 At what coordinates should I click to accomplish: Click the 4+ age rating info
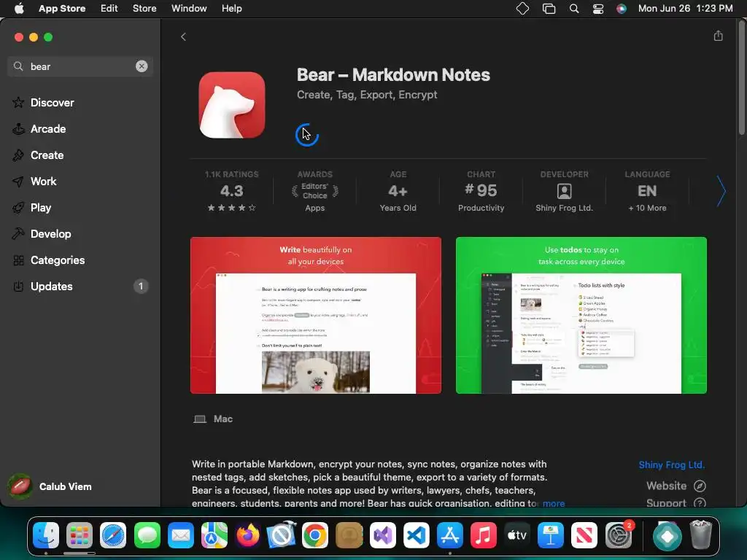tap(398, 191)
